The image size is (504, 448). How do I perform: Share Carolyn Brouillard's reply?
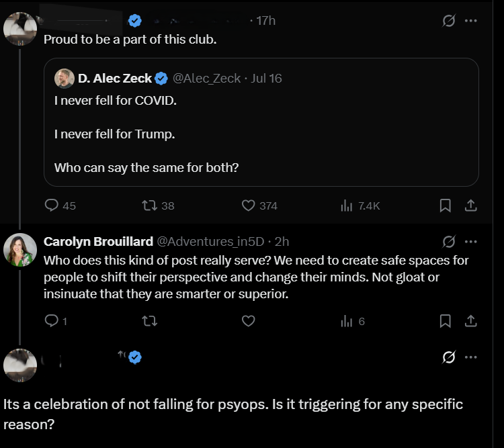coord(471,321)
